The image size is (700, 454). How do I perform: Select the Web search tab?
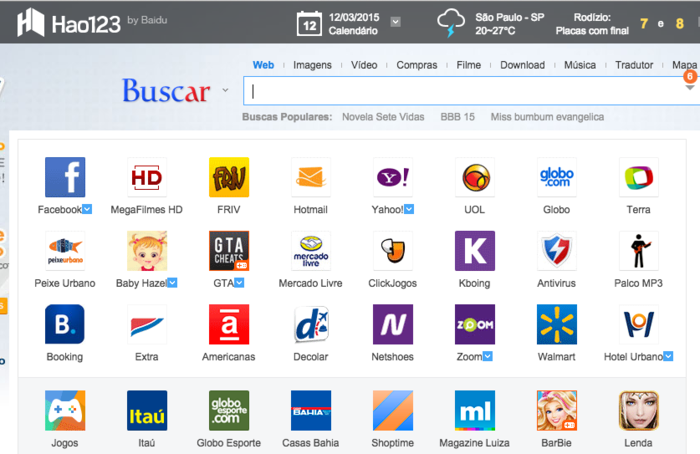click(263, 65)
